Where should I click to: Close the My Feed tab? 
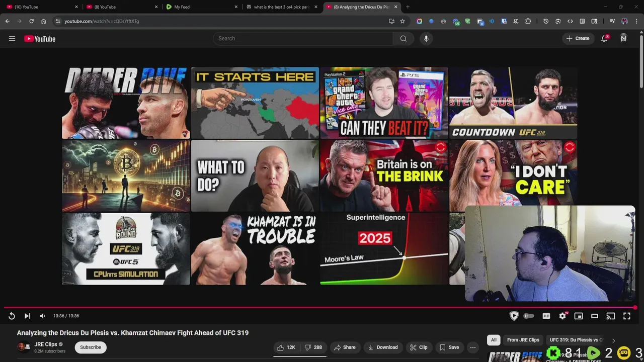pos(236,7)
